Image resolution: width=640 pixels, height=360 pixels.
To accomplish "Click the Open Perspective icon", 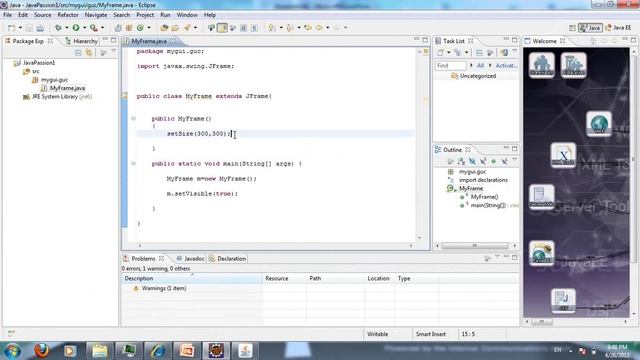I will coord(572,28).
